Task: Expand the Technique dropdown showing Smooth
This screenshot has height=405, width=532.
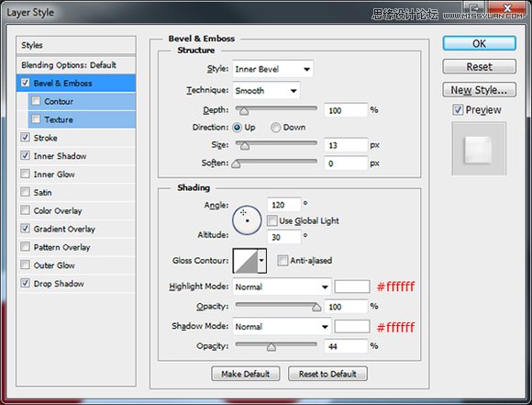Action: tap(266, 90)
